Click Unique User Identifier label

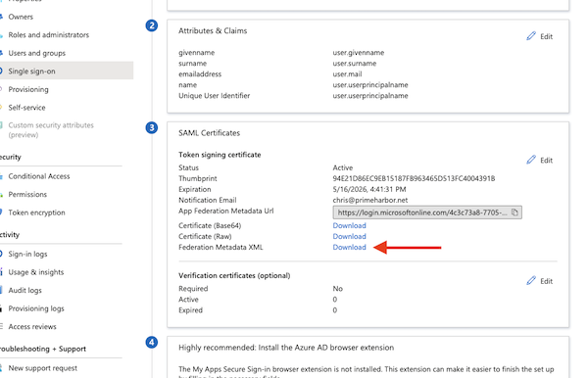click(x=214, y=96)
